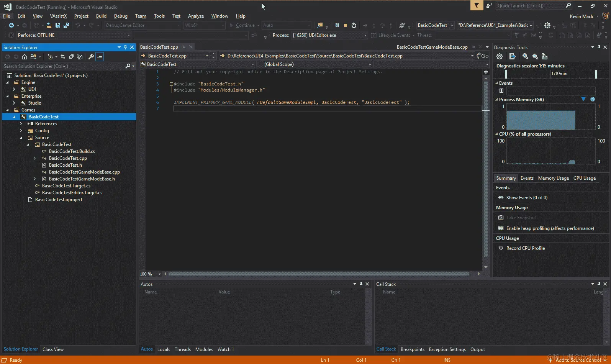Open the BasicCodeTest startup project dropdown
This screenshot has height=364, width=611.
tap(435, 25)
